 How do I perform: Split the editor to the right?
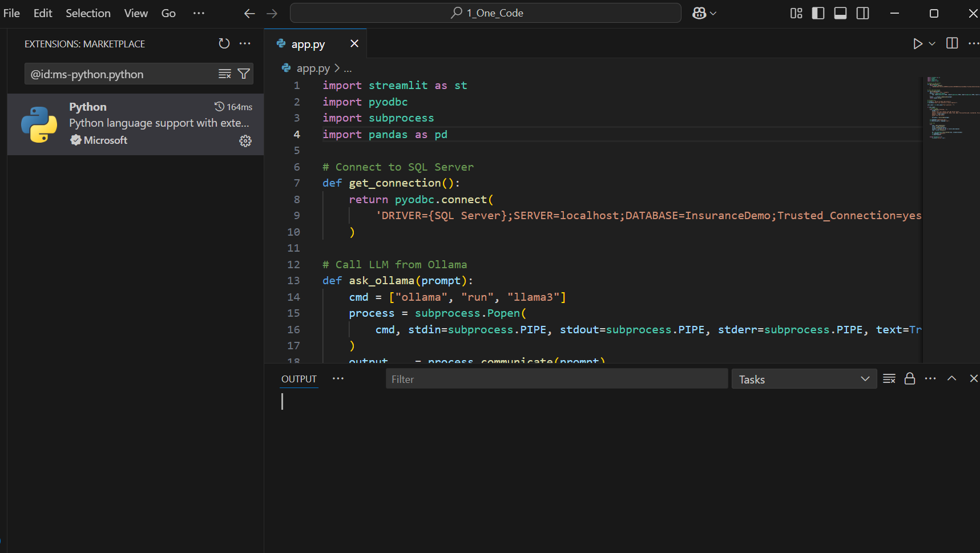[x=952, y=43]
